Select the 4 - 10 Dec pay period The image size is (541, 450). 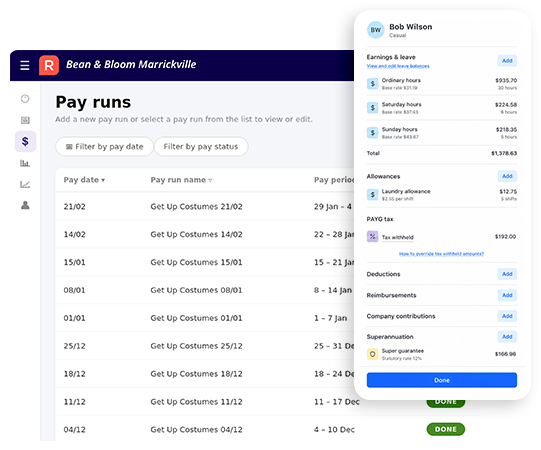(334, 430)
